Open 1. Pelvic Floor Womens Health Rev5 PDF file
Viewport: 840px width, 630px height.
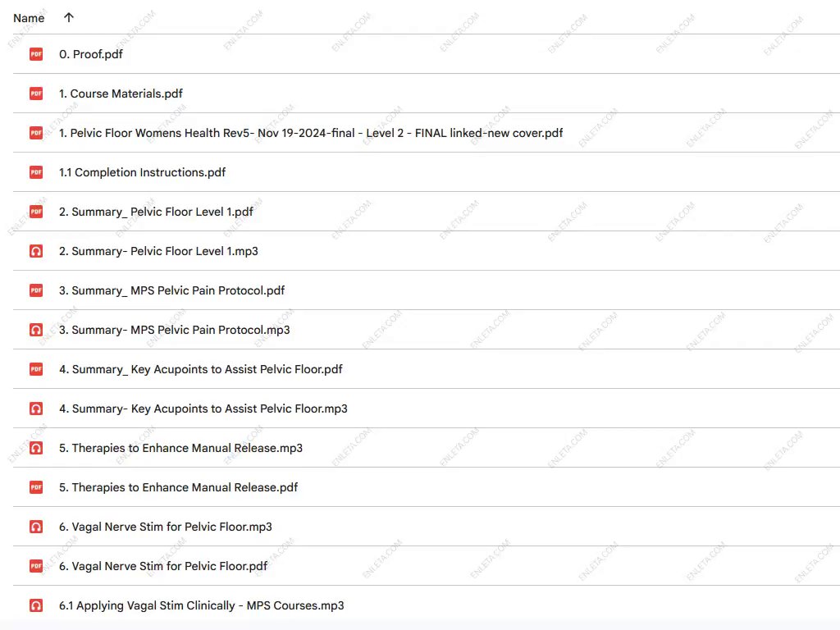311,133
